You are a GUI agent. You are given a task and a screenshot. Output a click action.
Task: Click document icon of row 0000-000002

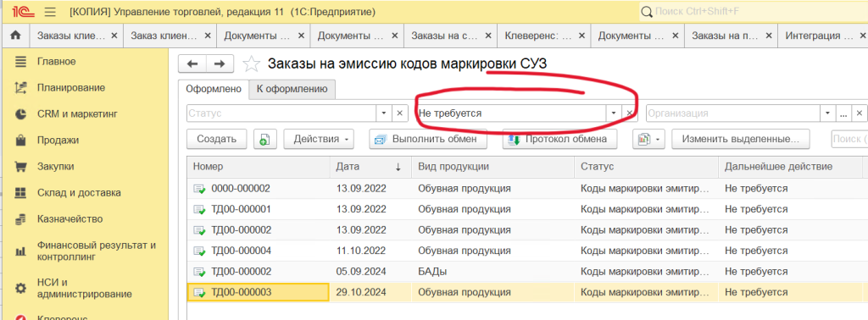198,189
